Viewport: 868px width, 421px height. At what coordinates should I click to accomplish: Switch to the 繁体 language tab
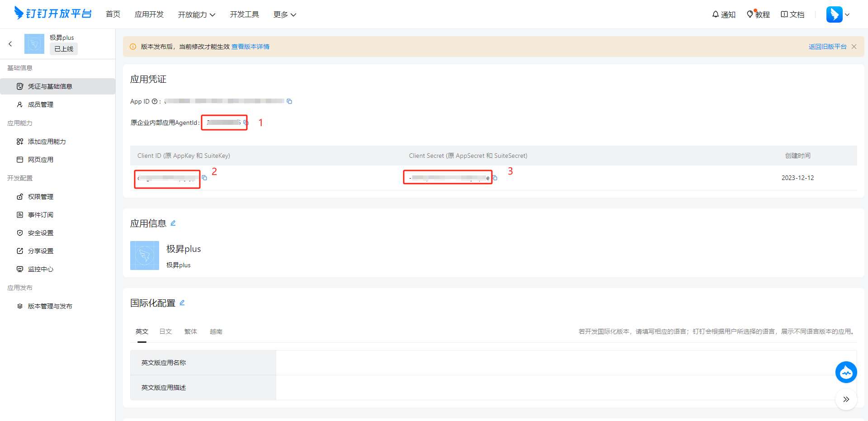tap(191, 331)
